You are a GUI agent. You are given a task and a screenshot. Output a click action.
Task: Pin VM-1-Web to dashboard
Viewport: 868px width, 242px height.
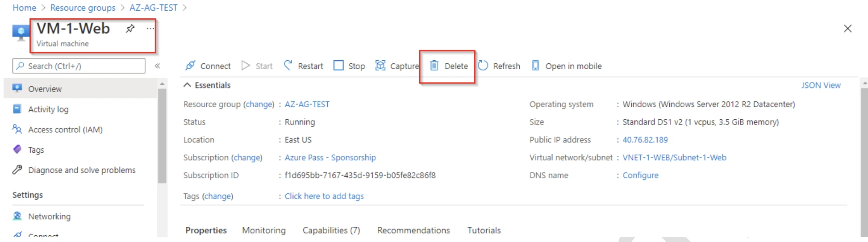pos(130,29)
